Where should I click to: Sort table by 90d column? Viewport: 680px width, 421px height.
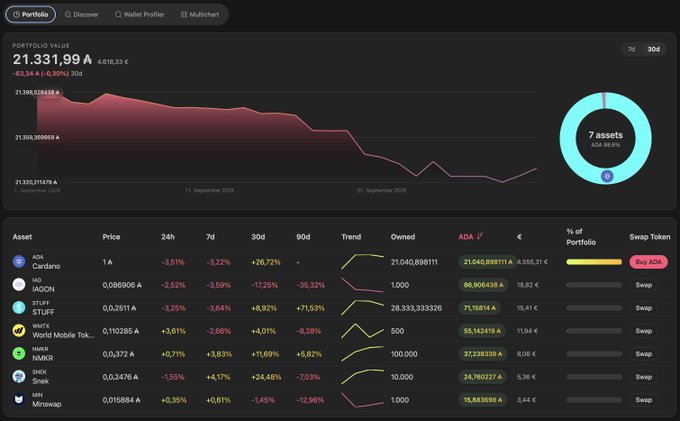point(303,237)
